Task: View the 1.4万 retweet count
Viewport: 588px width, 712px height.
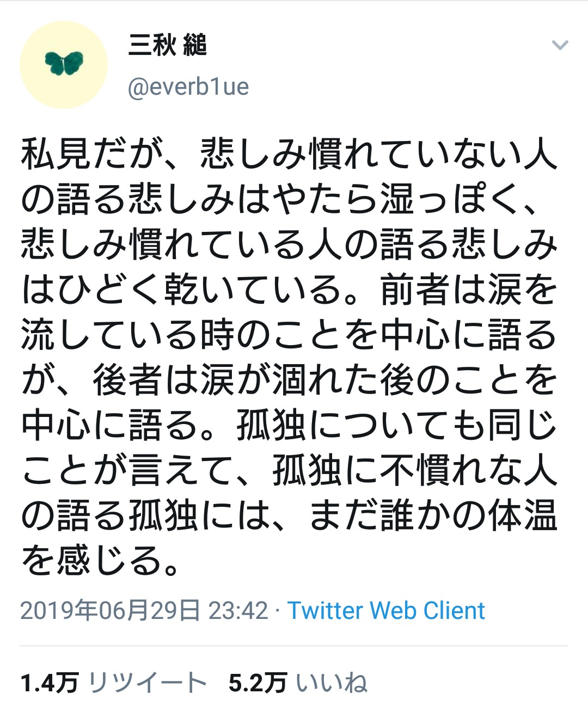Action: click(49, 683)
